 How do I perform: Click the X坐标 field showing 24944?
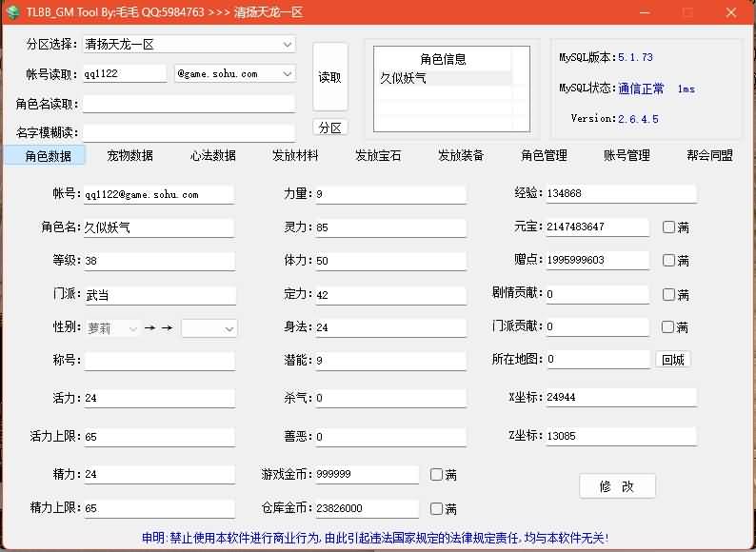[621, 397]
